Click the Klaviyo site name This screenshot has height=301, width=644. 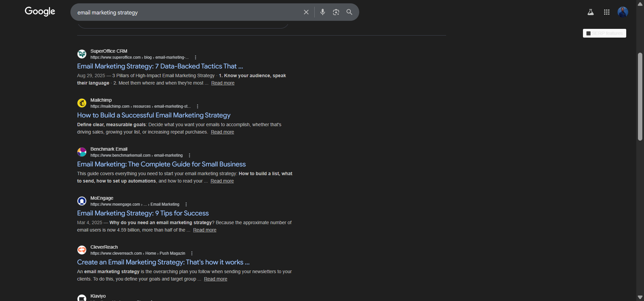(98, 296)
